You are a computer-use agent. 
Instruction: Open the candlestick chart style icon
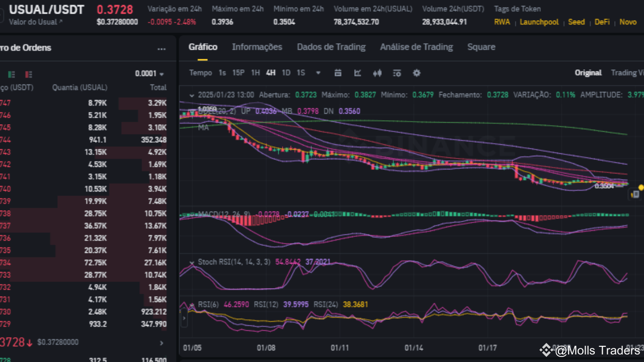[x=377, y=73]
